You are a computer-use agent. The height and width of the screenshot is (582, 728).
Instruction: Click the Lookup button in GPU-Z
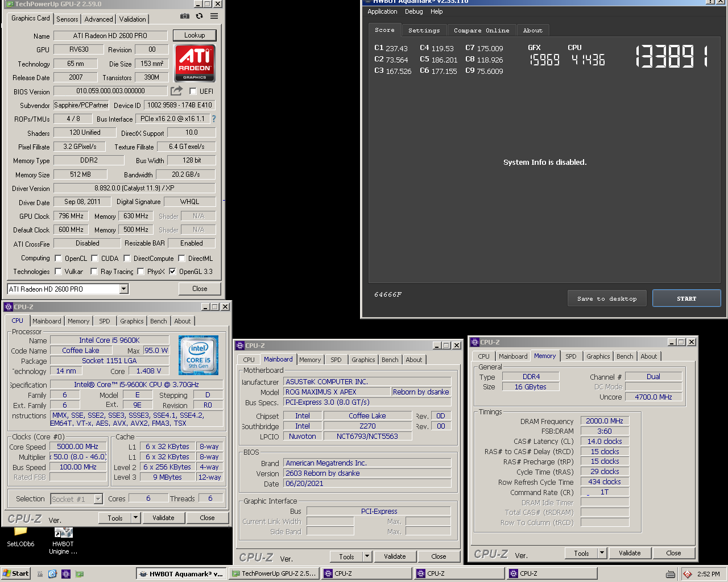coord(195,35)
